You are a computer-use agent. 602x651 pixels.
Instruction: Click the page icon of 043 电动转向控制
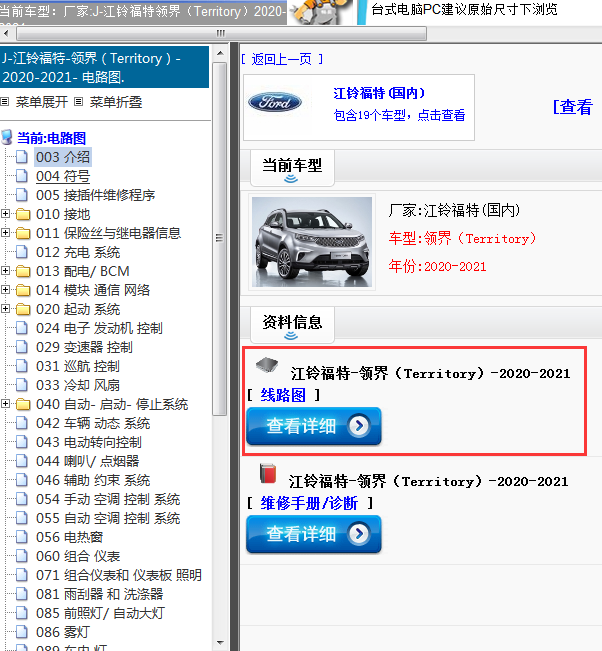click(22, 442)
